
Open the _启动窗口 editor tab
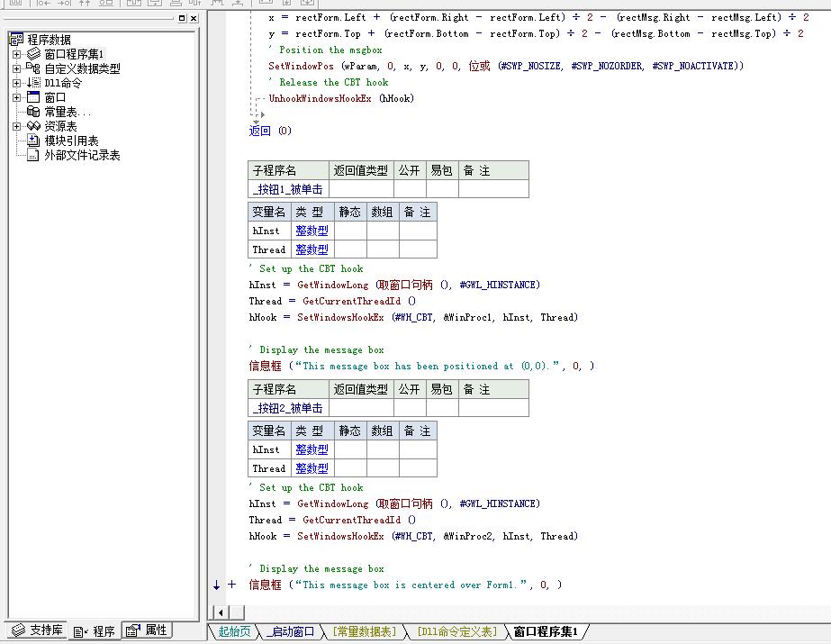pyautogui.click(x=291, y=631)
